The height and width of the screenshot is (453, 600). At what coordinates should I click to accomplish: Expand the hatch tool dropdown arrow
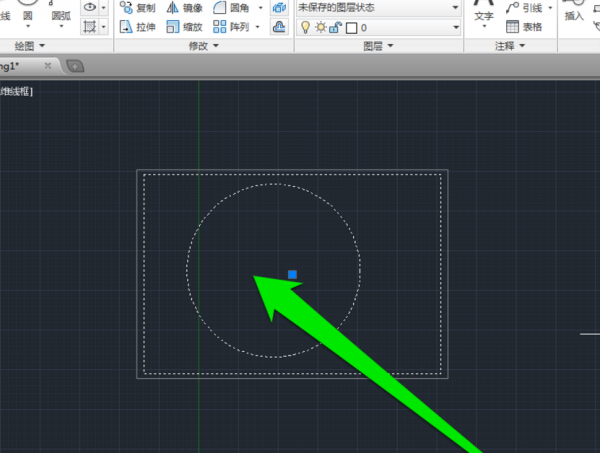click(x=103, y=27)
